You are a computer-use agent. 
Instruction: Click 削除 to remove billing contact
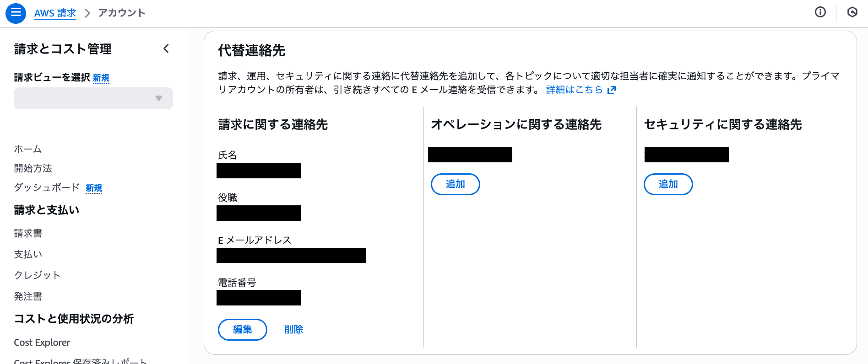click(x=293, y=329)
